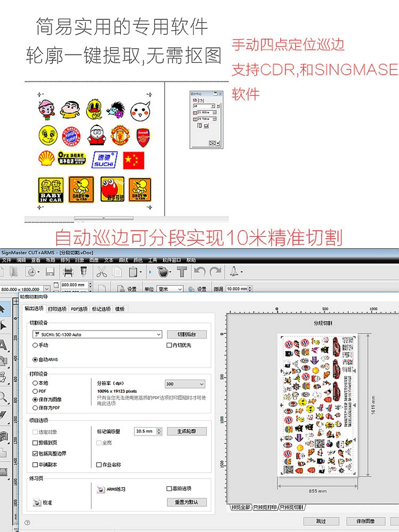Switch to the 打印选项 tab
The height and width of the screenshot is (532, 399).
pos(57,309)
